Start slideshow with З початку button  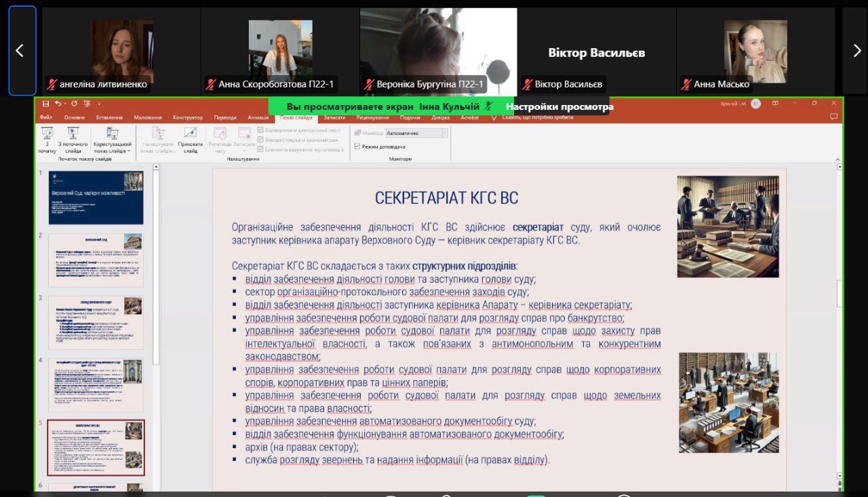47,140
